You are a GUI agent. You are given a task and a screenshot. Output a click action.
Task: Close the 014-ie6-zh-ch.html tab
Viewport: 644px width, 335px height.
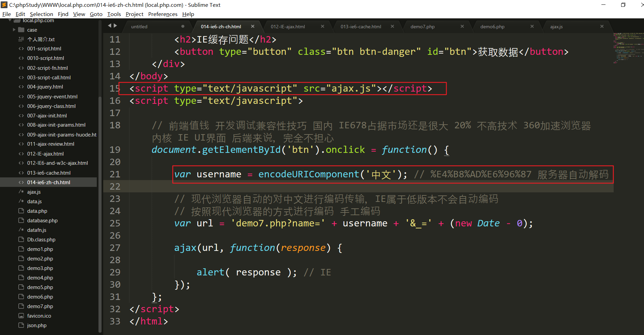[x=252, y=27]
